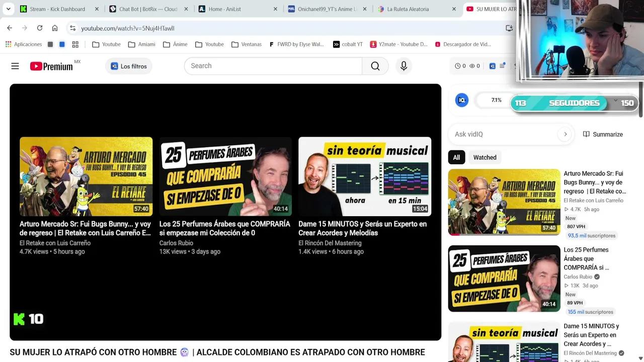
Task: Open the cobalt YT bookmark
Action: [348, 44]
